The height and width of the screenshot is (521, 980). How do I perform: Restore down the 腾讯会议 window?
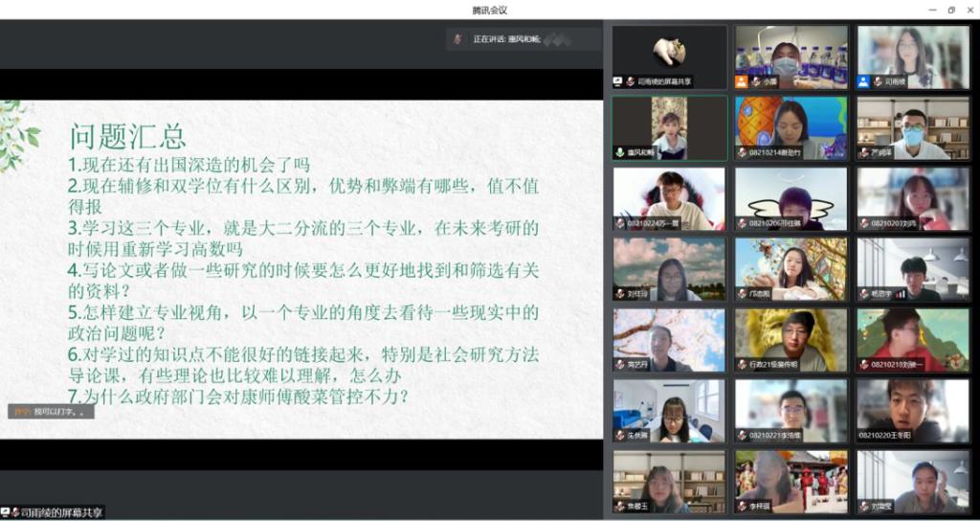coord(950,10)
